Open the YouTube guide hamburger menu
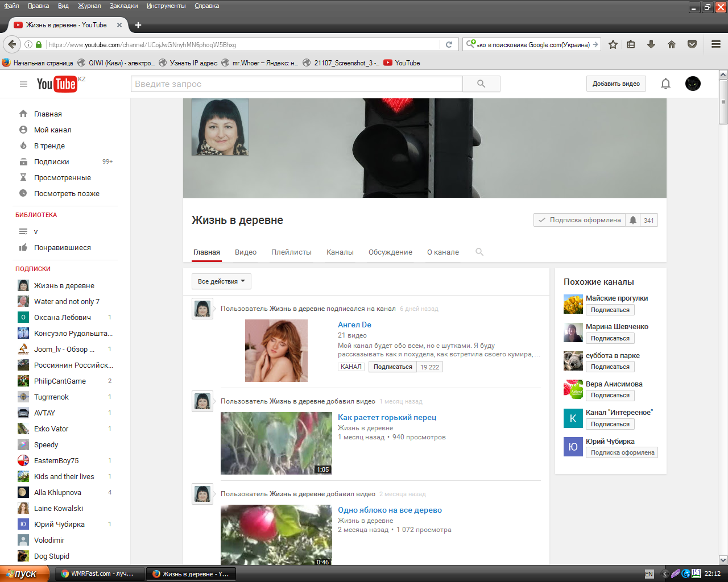The width and height of the screenshot is (728, 582). point(23,84)
